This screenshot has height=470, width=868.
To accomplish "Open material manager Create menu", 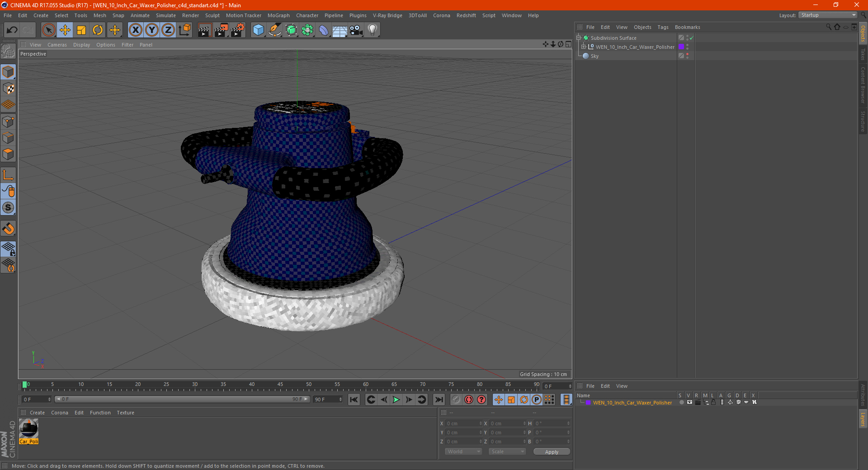I will pos(37,413).
